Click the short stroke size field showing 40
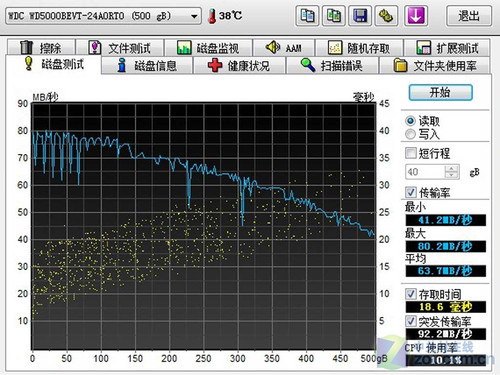 click(425, 172)
